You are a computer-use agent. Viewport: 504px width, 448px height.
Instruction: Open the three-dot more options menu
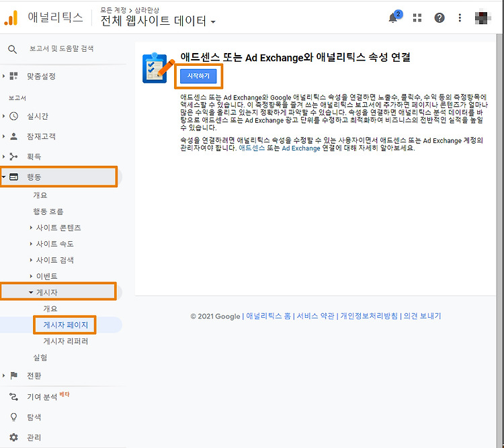click(x=460, y=17)
